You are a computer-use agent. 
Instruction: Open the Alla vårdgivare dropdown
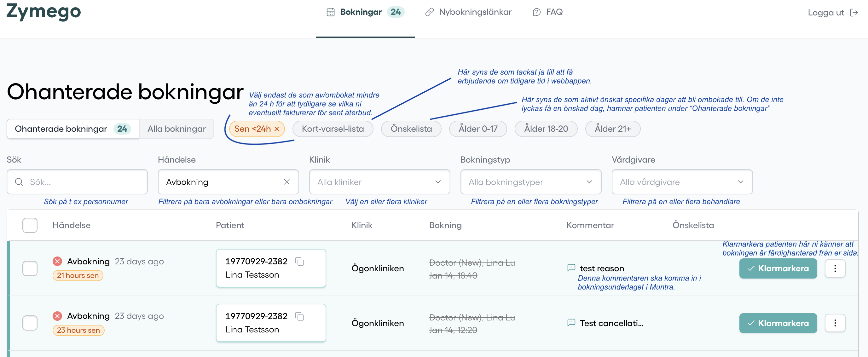[682, 182]
